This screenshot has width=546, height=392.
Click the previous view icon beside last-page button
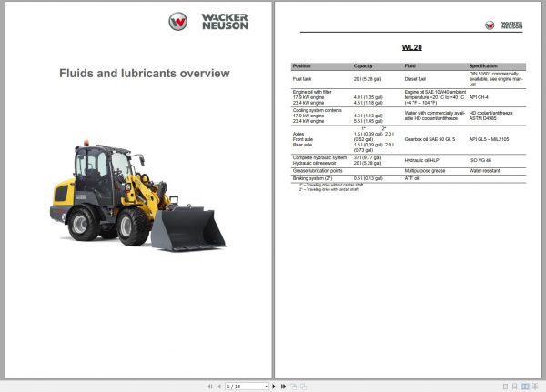[x=294, y=387]
